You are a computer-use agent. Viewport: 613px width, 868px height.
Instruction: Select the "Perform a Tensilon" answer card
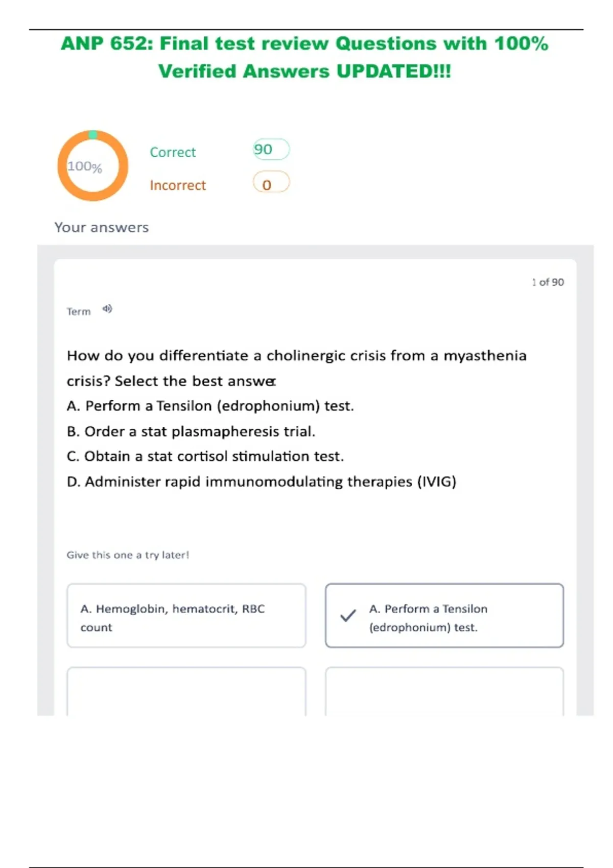click(444, 616)
